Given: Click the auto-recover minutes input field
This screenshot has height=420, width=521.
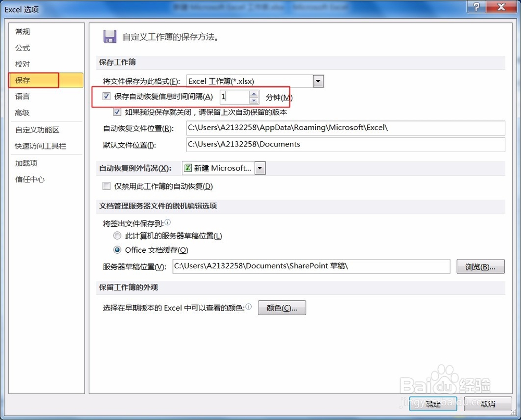Looking at the screenshot, I should point(234,97).
